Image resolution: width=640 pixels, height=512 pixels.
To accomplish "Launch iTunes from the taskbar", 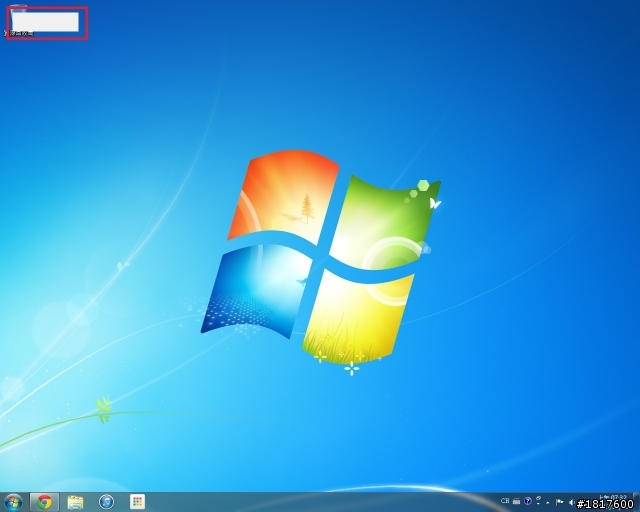I will point(107,502).
